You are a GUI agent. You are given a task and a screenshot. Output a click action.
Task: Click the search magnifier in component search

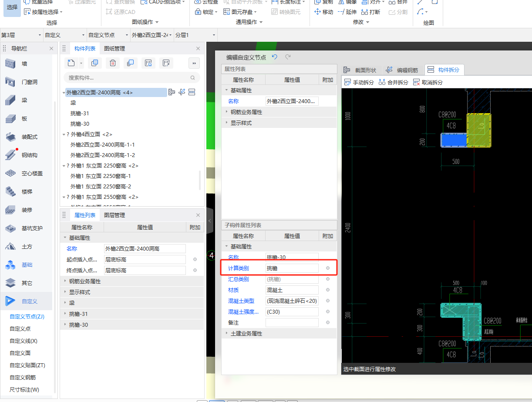(x=193, y=78)
